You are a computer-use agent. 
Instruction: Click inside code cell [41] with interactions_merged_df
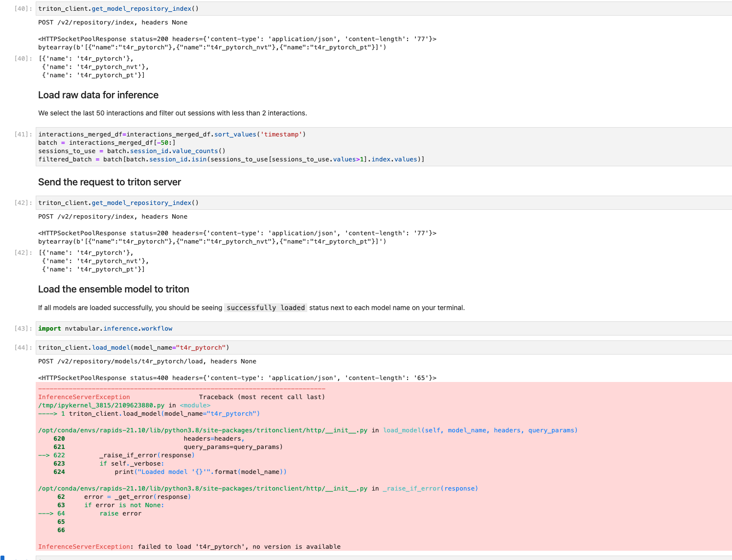[x=196, y=147]
